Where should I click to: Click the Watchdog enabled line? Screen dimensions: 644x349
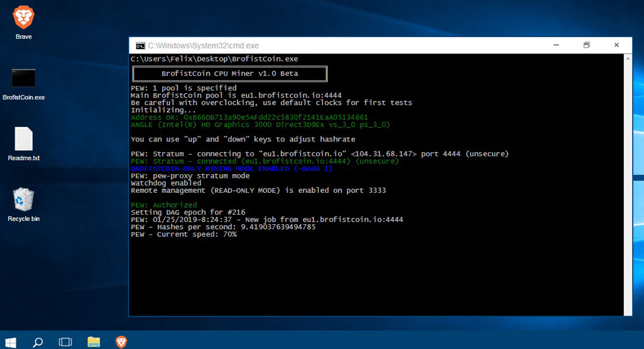(166, 183)
